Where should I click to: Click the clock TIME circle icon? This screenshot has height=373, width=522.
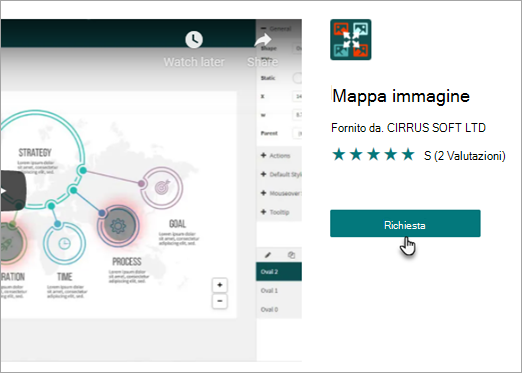pos(64,243)
